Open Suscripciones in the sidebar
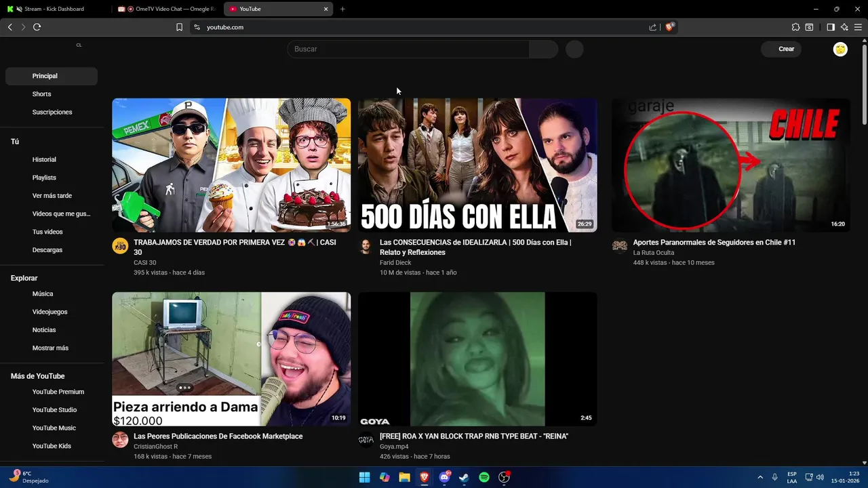Screen dimensions: 868x488 [x=52, y=112]
